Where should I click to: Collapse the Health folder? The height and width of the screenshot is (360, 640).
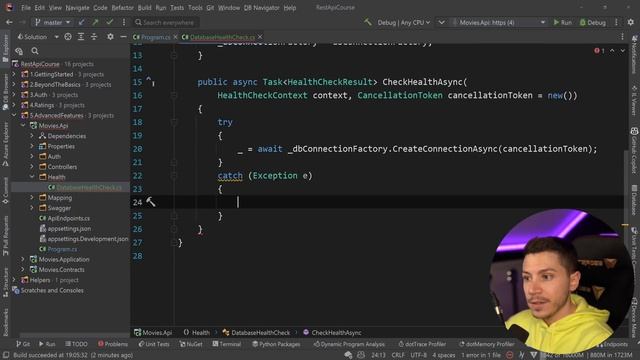tap(32, 177)
